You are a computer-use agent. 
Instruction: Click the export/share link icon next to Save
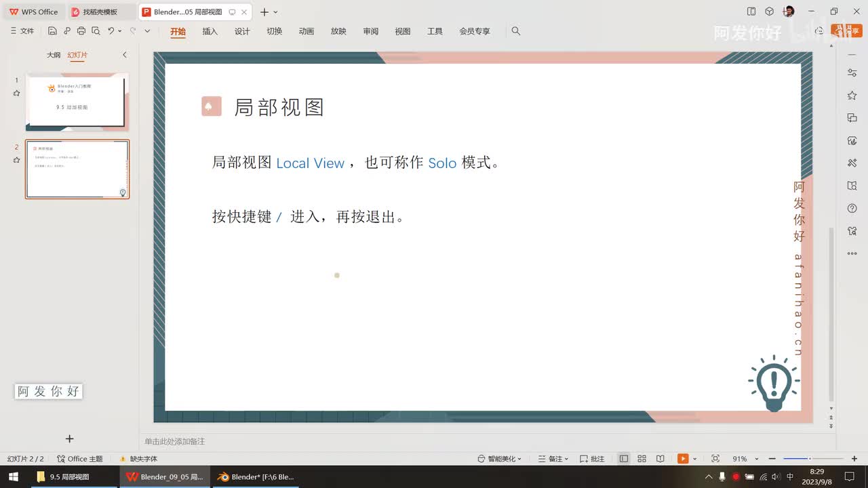66,31
